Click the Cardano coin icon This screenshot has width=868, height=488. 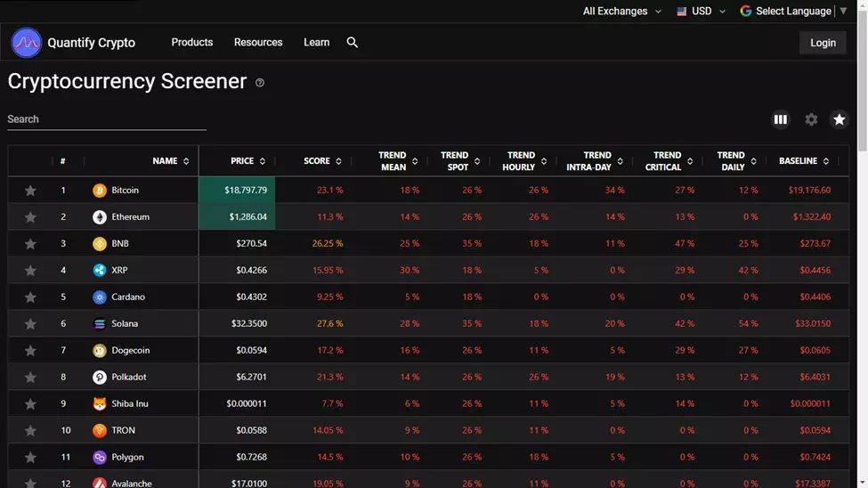click(x=100, y=297)
